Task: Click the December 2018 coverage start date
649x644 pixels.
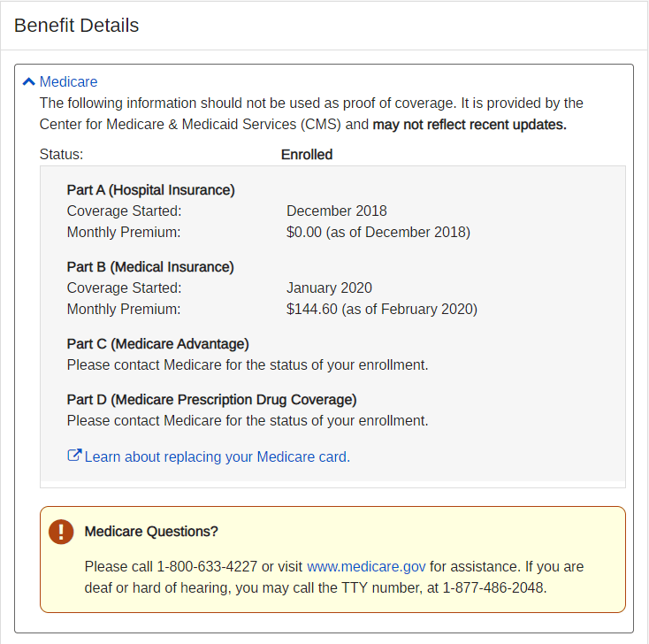Action: [336, 211]
